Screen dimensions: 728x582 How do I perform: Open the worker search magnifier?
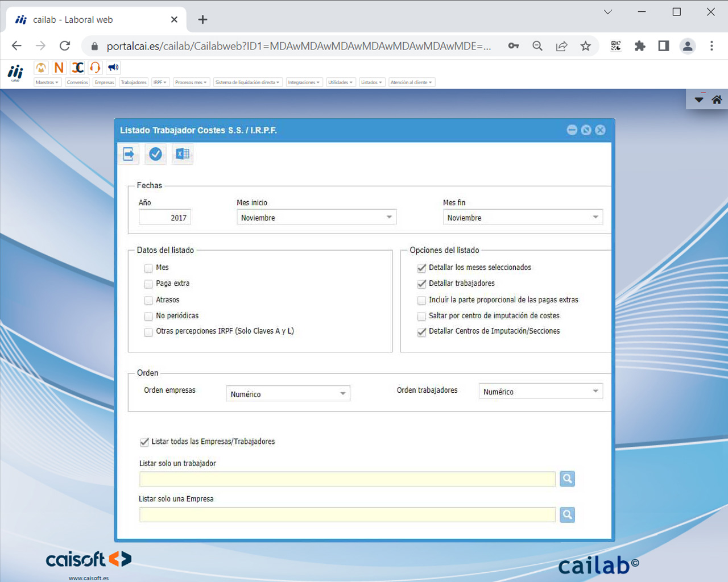(x=566, y=479)
